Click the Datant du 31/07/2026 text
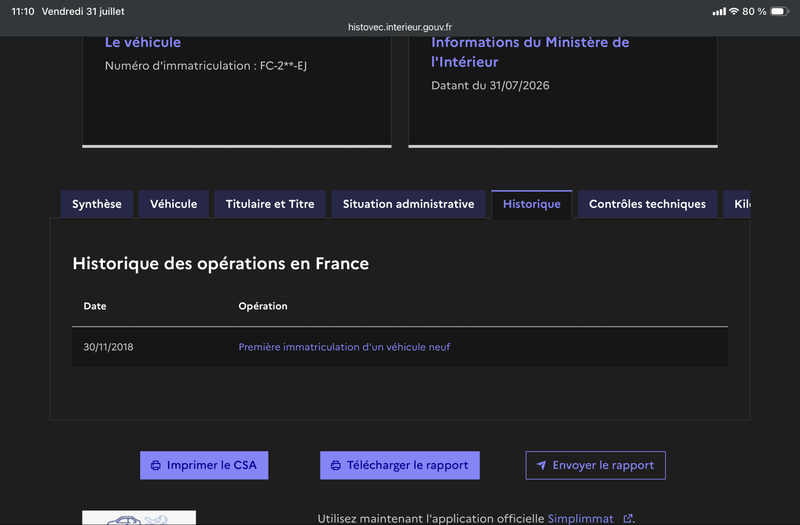 490,86
